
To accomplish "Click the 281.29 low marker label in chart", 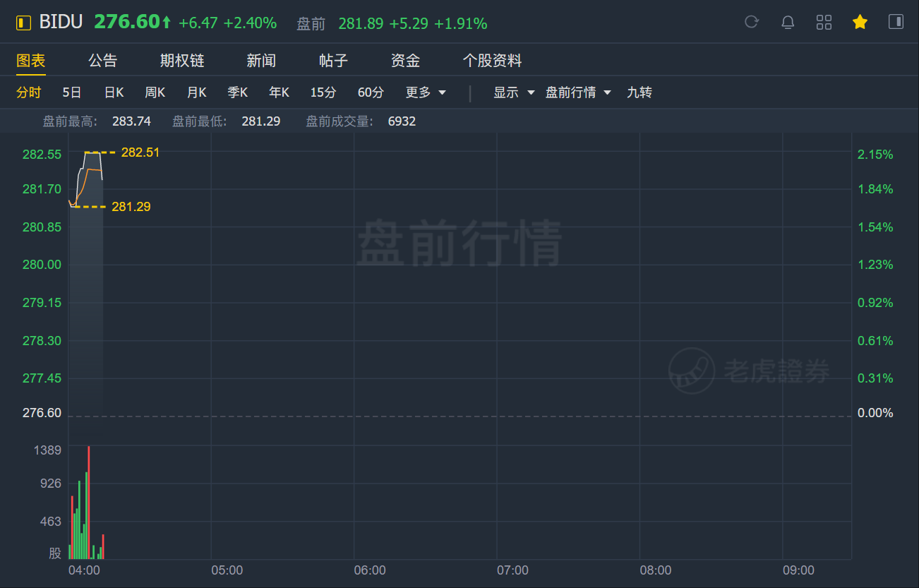I will (131, 207).
